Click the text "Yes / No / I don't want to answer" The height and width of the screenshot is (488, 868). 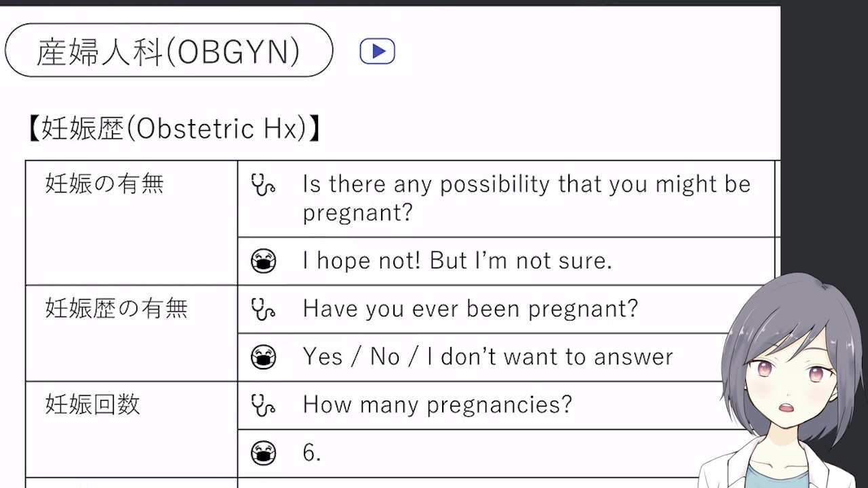click(x=488, y=357)
